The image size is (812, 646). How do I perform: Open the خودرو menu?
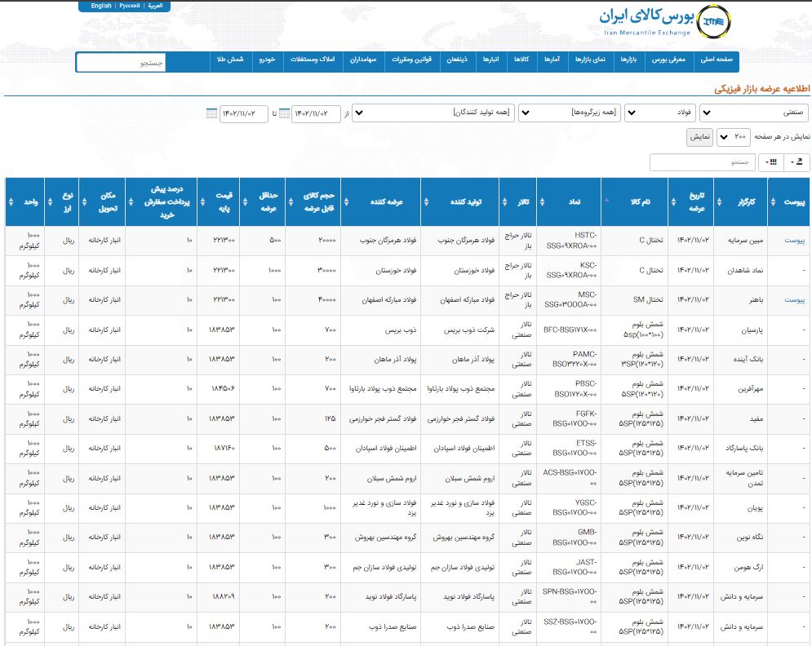point(267,60)
